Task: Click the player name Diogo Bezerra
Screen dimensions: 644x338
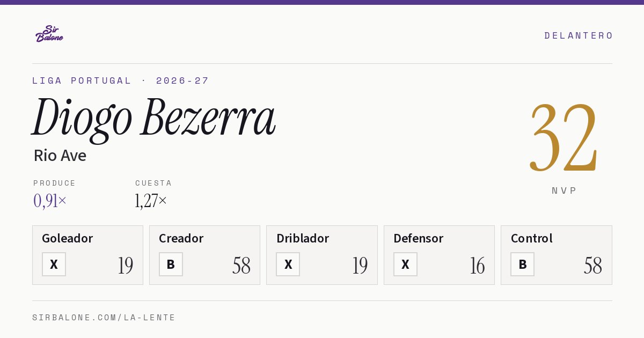Action: [x=154, y=118]
